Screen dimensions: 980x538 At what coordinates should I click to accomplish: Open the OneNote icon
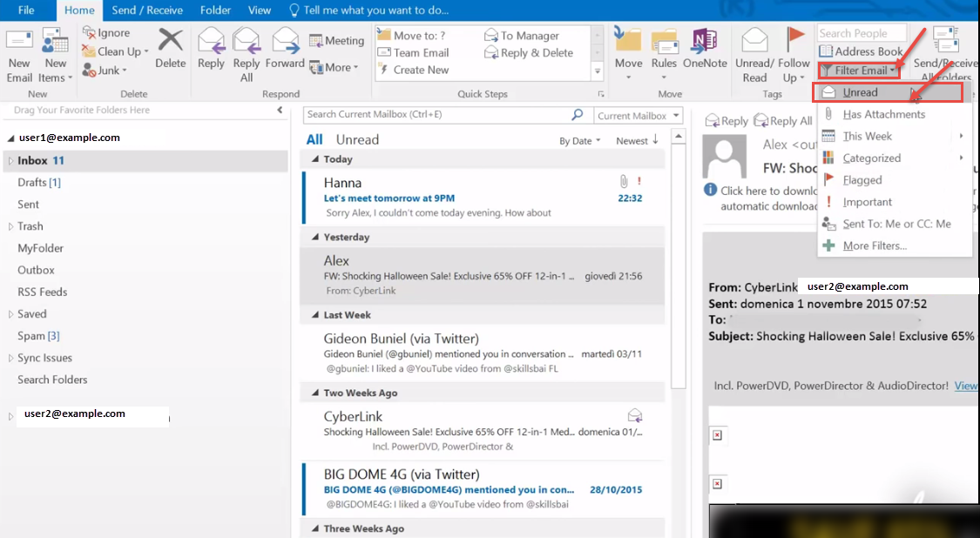705,43
